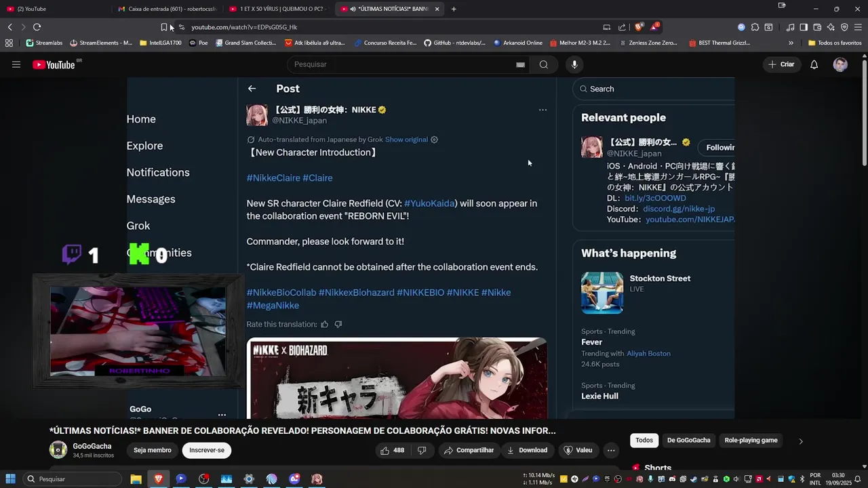
Task: Select De GoGoGacha chip
Action: point(688,441)
